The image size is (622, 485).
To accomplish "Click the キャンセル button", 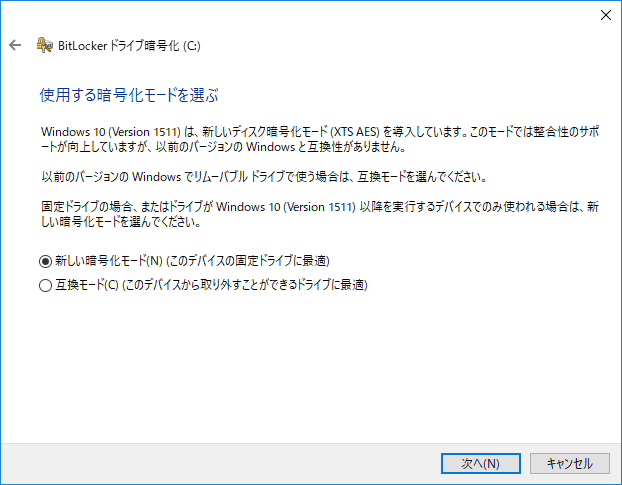I will tap(563, 463).
